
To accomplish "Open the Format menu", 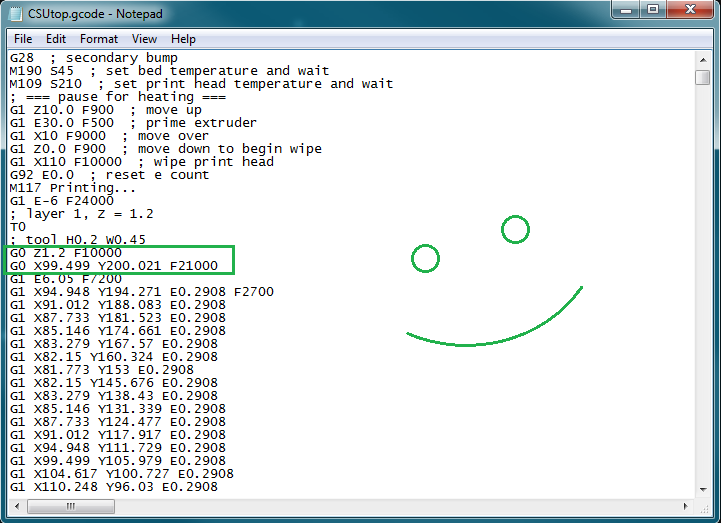I will click(x=99, y=39).
